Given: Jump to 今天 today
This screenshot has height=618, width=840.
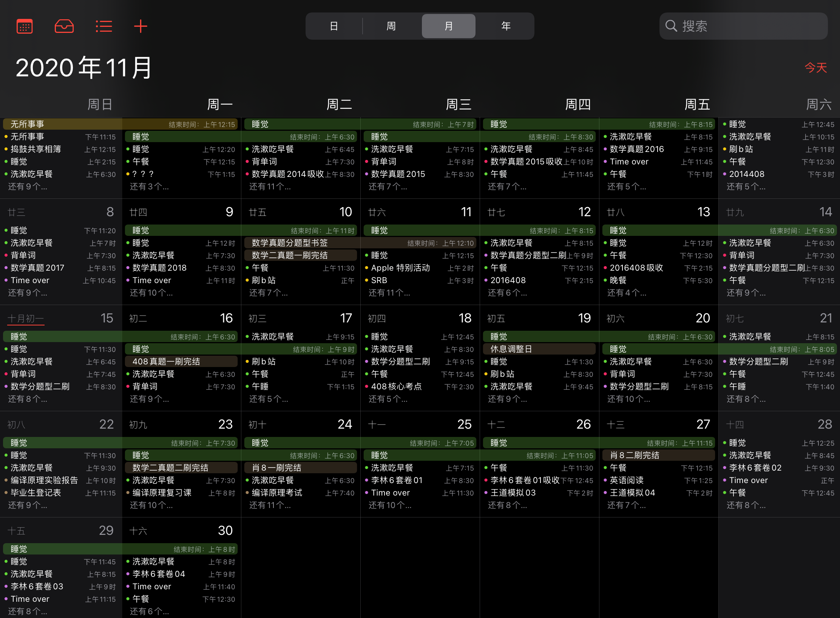Looking at the screenshot, I should point(815,68).
